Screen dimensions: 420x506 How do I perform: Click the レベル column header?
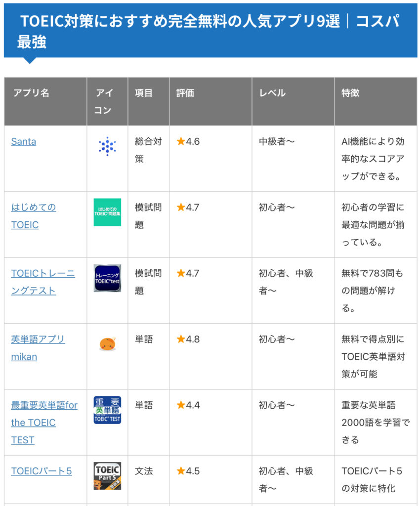[272, 93]
